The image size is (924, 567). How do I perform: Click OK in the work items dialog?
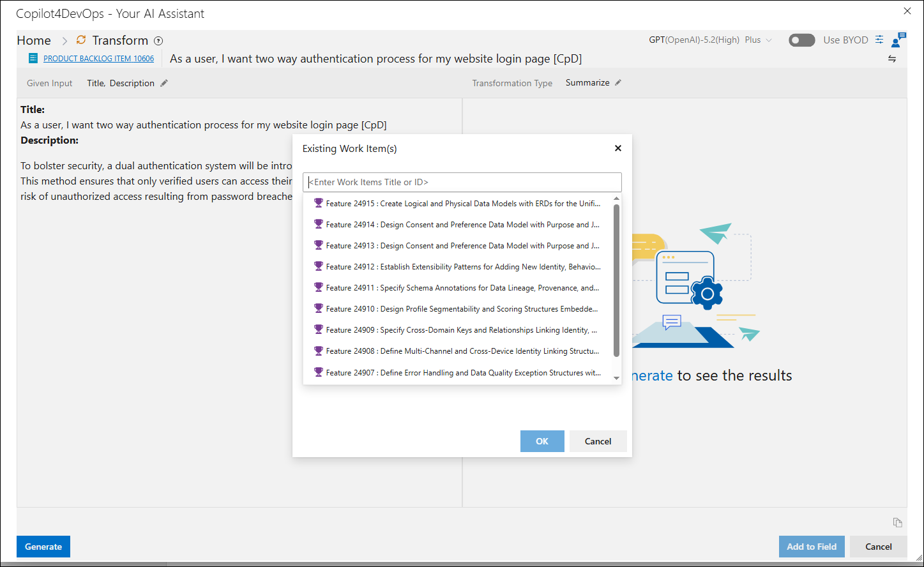tap(542, 441)
